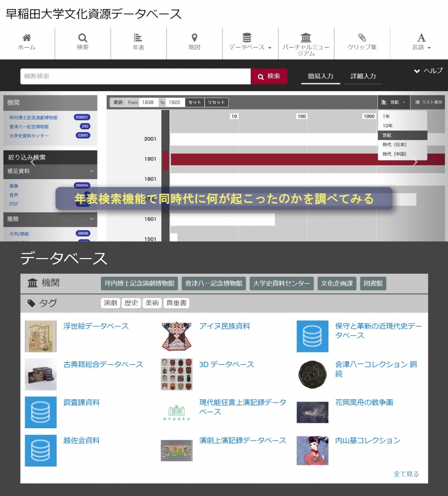The image size is (448, 496).
Task: Open the 内山基コレクション link
Action: tap(368, 440)
